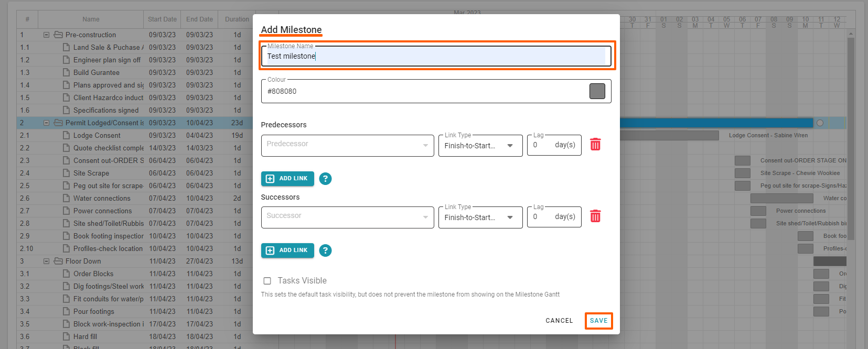Open the Successor dropdown
This screenshot has height=349, width=868.
(x=347, y=217)
